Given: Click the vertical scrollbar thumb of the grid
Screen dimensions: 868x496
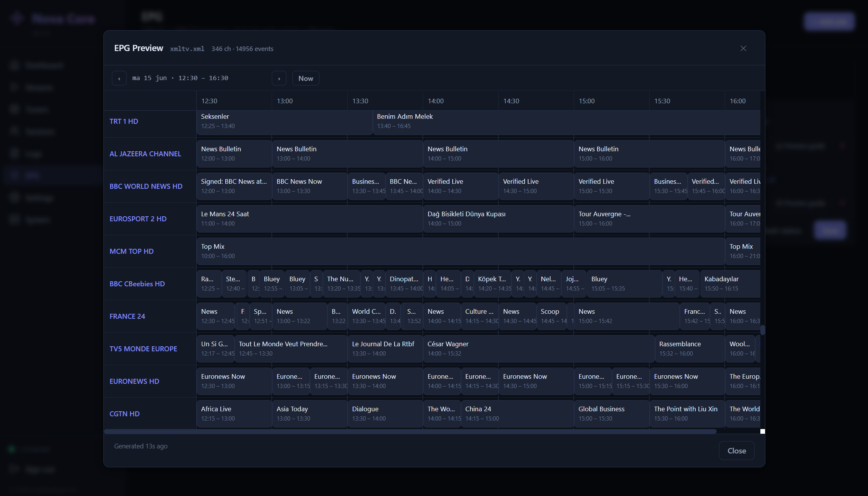Looking at the screenshot, I should (x=762, y=330).
